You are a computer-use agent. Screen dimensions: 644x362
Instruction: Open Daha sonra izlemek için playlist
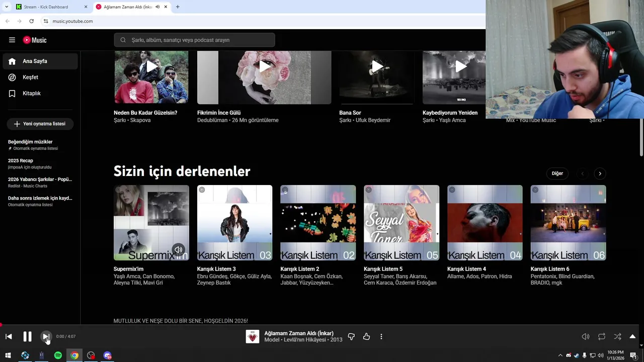point(40,201)
